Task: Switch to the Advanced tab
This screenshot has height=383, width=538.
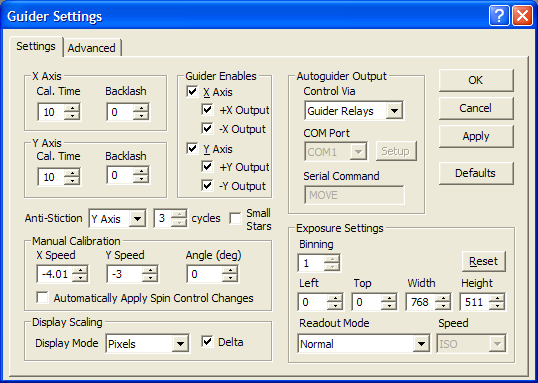Action: pyautogui.click(x=92, y=48)
